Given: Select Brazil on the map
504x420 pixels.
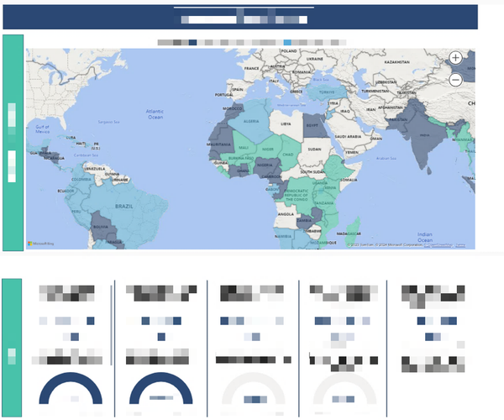Looking at the screenshot, I should pos(126,204).
